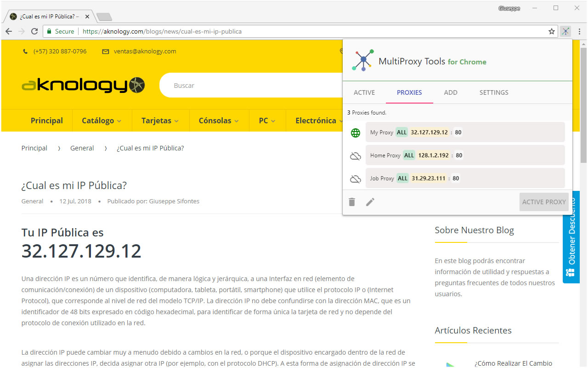The width and height of the screenshot is (588, 368).
Task: Expand the Electrónica menu
Action: (x=320, y=121)
